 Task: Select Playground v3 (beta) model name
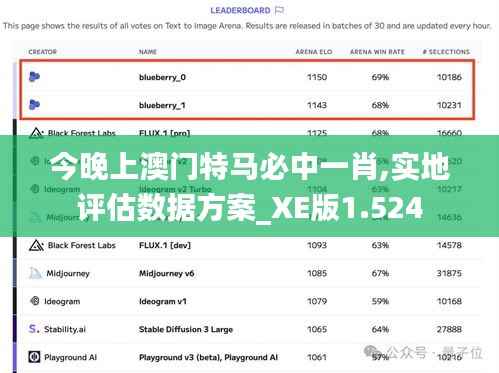[208, 357]
